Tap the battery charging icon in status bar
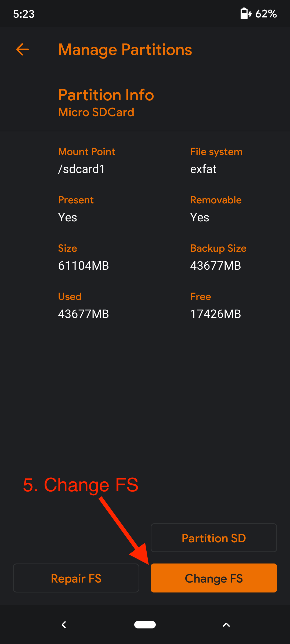The height and width of the screenshot is (644, 290). point(245,14)
